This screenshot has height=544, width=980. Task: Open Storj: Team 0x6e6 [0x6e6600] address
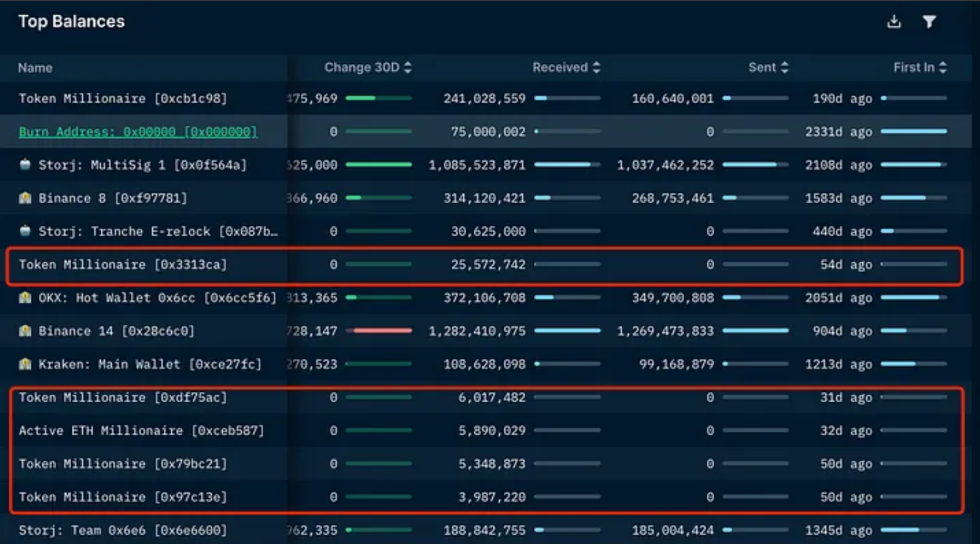[123, 530]
